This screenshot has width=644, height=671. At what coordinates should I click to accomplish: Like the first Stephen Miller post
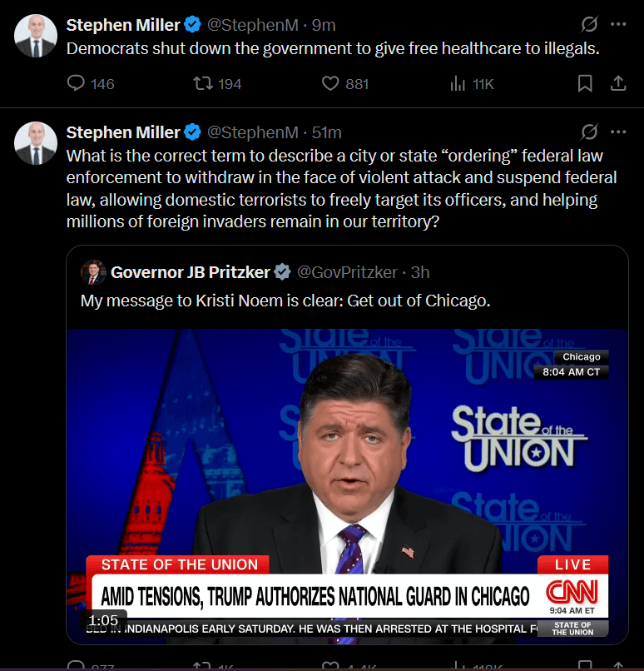pos(330,83)
